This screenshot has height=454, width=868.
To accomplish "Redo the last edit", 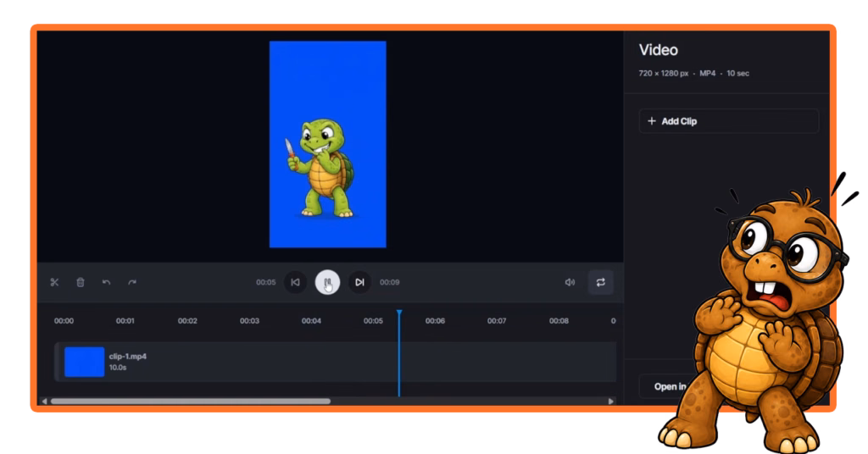I will click(131, 283).
